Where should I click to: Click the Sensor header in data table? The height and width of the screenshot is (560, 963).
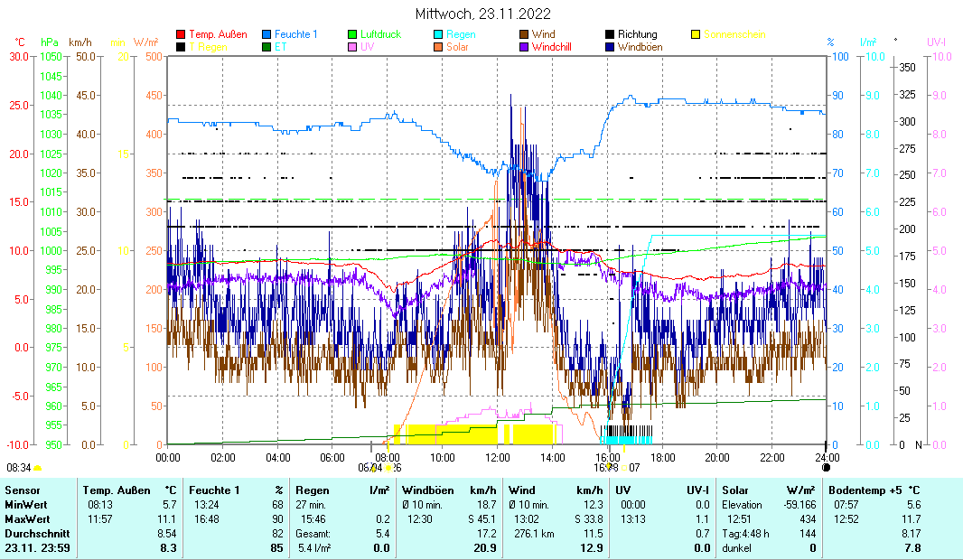(x=23, y=490)
